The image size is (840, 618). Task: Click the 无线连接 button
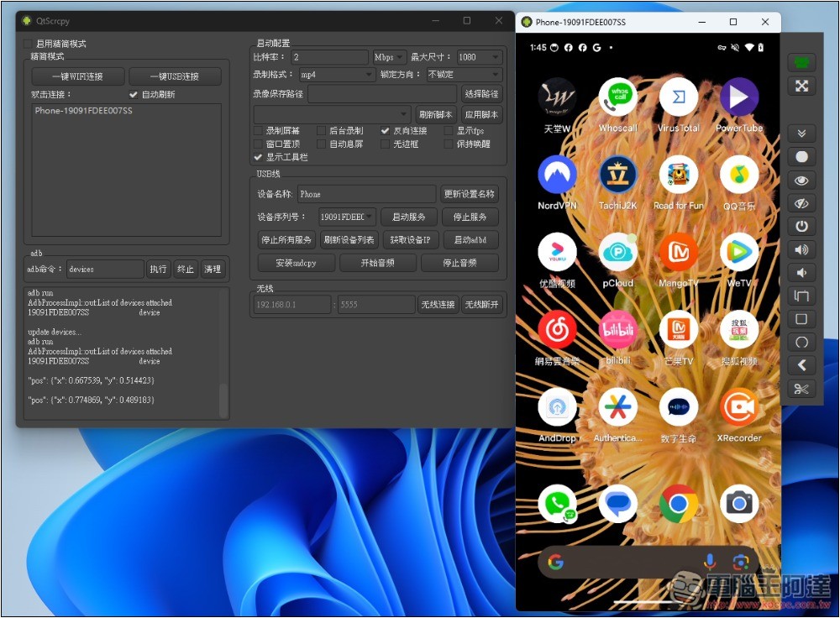click(438, 304)
